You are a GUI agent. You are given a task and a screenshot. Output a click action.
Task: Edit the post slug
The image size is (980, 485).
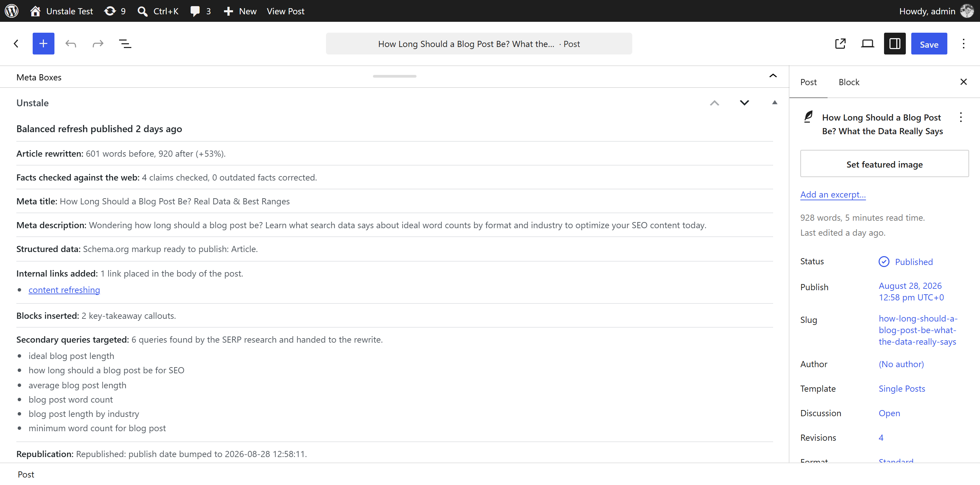[918, 330]
